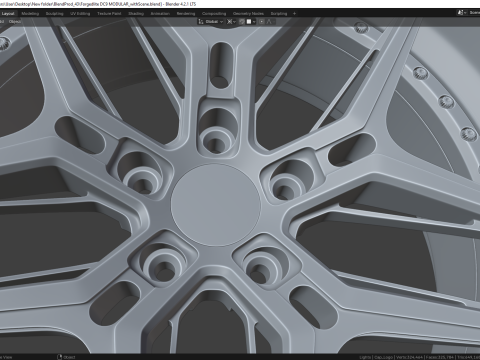Go to the Rendering workspace tab
Viewport: 480px width, 360px height.
(x=186, y=14)
